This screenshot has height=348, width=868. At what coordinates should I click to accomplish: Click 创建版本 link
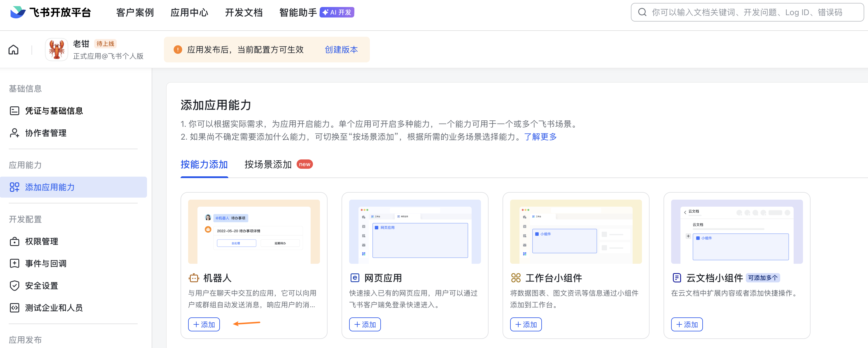click(341, 50)
